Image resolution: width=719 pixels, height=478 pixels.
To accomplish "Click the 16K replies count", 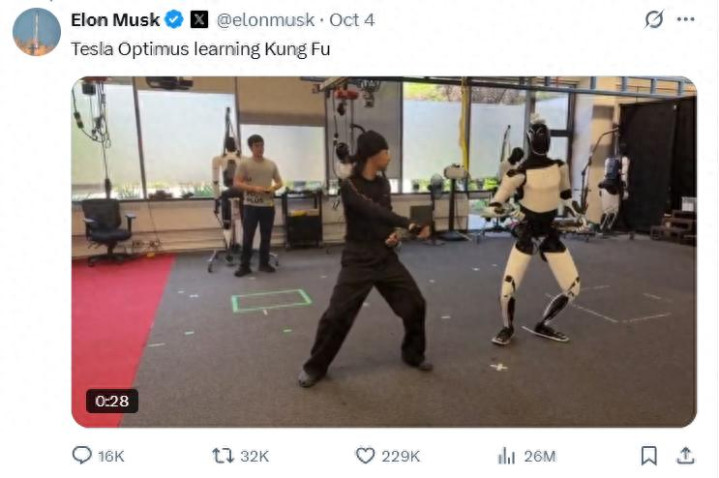I will click(111, 456).
